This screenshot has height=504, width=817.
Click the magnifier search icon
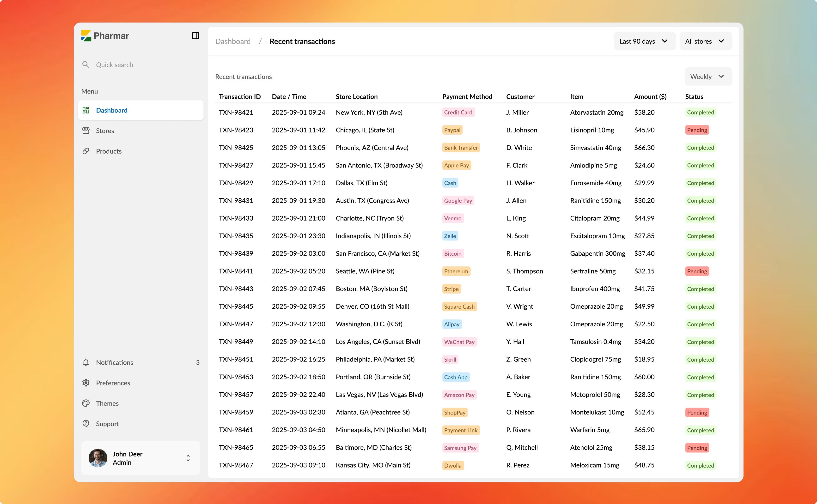click(x=86, y=65)
